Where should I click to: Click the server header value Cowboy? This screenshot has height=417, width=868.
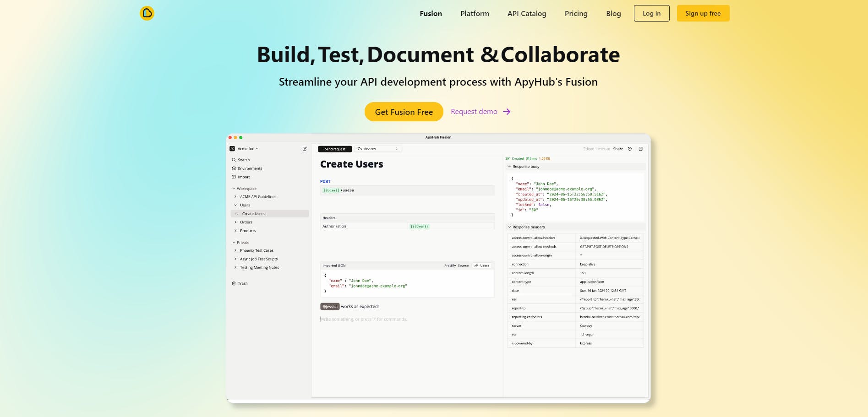[x=586, y=326]
